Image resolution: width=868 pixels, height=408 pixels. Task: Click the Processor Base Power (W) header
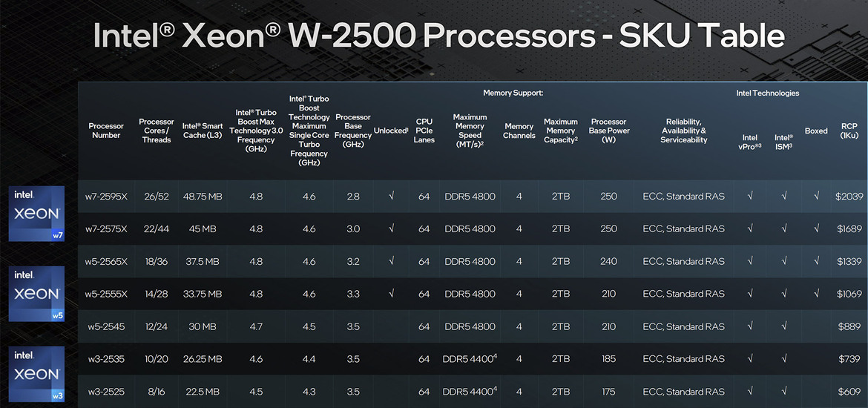point(610,131)
